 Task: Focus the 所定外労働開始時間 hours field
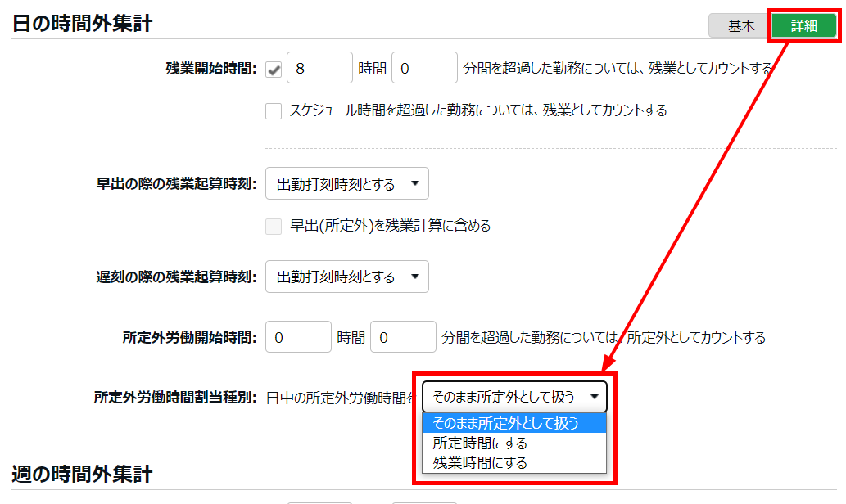click(x=298, y=337)
